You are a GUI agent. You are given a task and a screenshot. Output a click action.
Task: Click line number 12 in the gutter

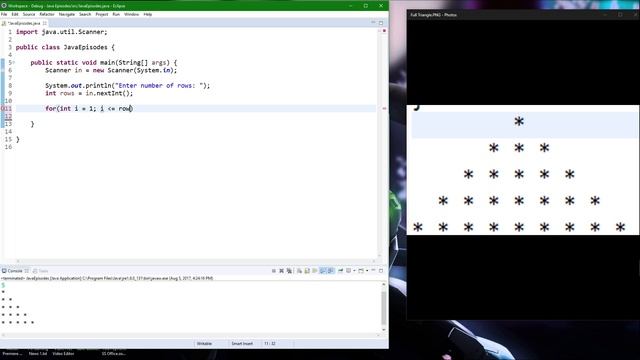[8, 116]
